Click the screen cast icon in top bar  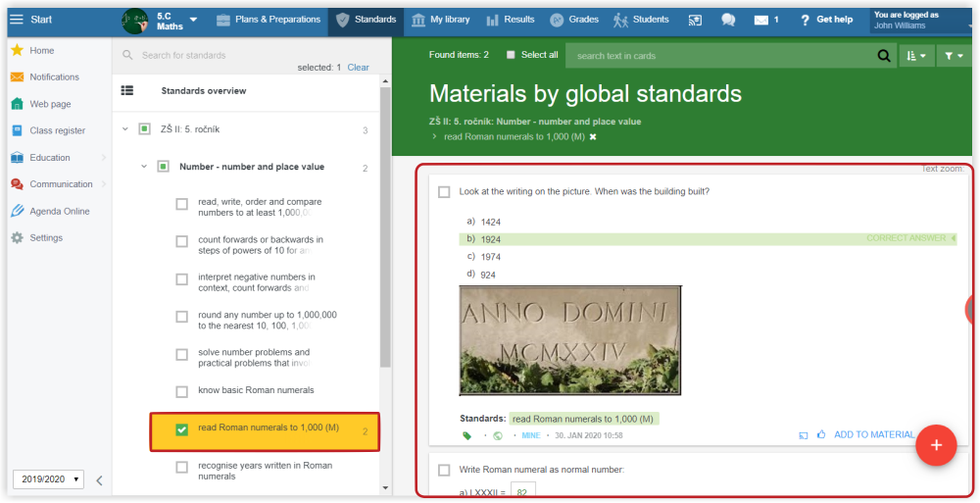pos(695,20)
